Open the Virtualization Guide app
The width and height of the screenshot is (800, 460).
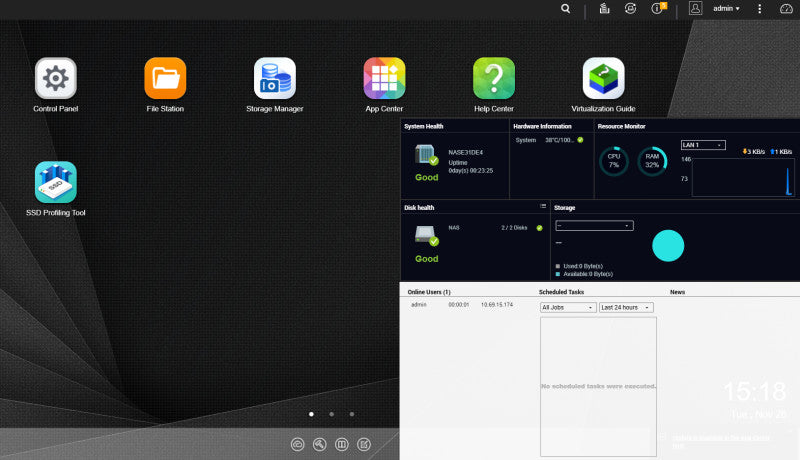pyautogui.click(x=604, y=79)
